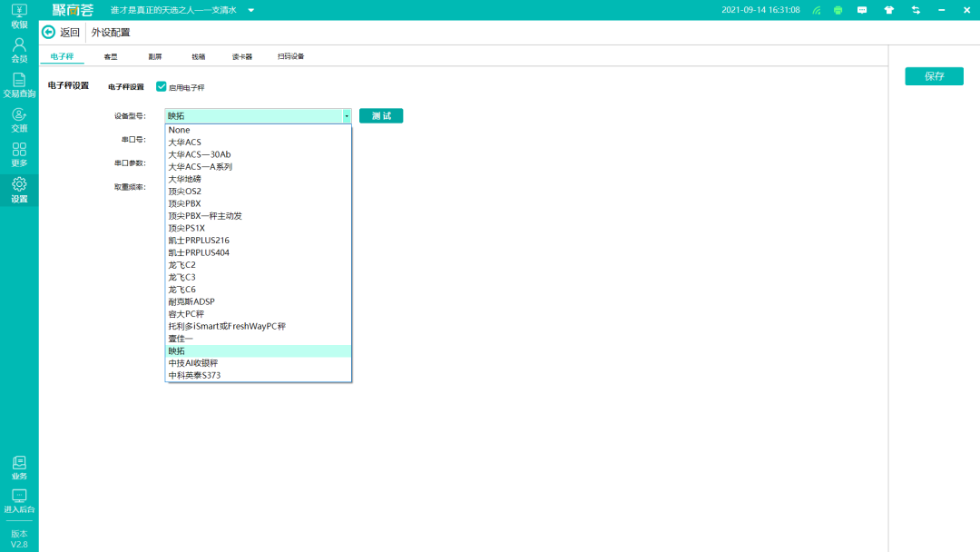Viewport: 980px width, 552px height.
Task: Click the sync arrows icon
Action: point(915,10)
